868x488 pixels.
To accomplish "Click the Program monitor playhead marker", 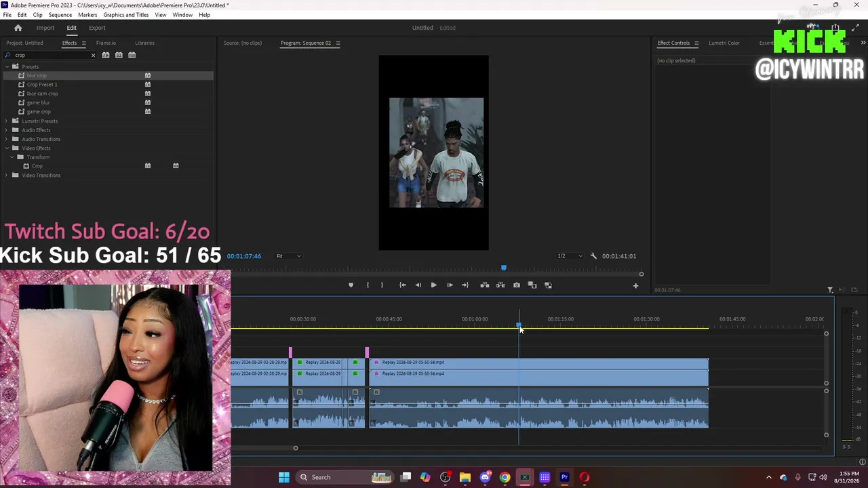I will pos(503,268).
